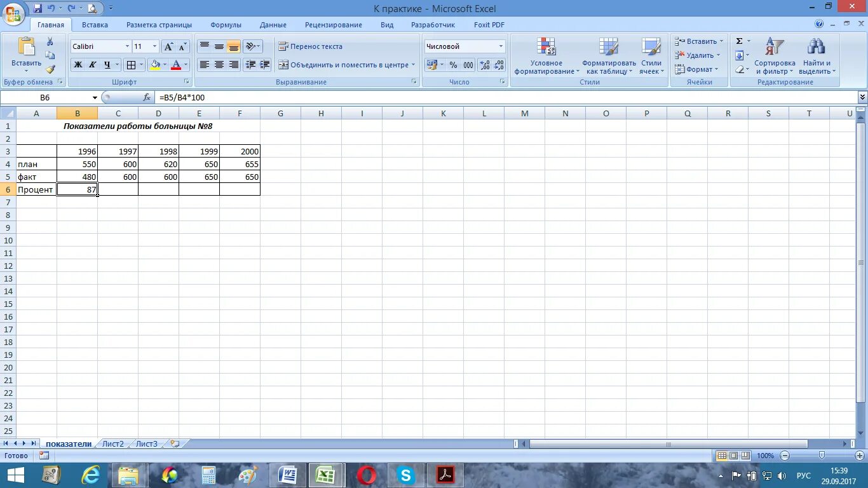The width and height of the screenshot is (868, 488).
Task: Click the Office round button
Action: 13,13
